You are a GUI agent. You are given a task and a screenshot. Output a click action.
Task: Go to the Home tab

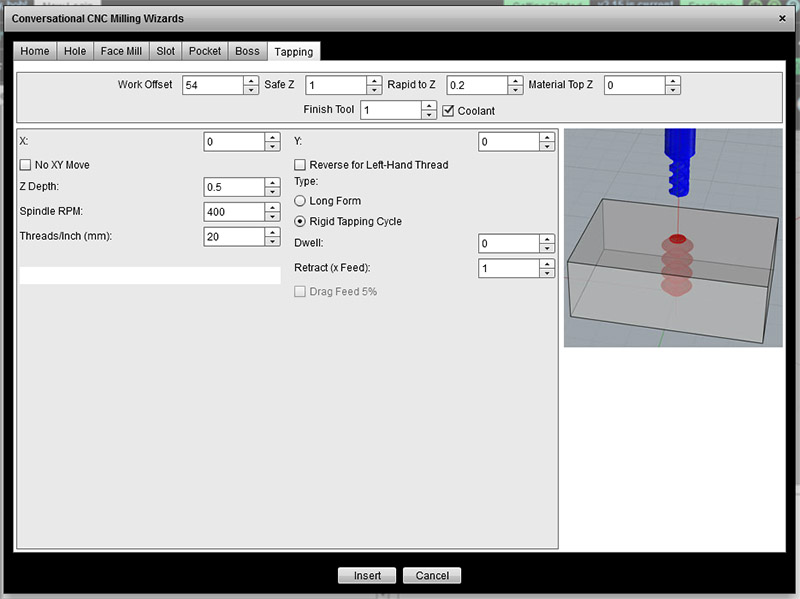pos(34,51)
